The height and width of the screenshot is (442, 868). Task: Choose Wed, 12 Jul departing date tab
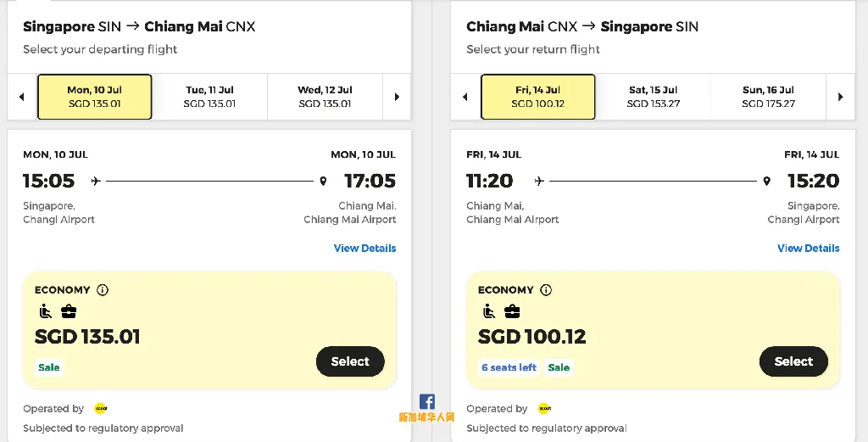pos(325,97)
